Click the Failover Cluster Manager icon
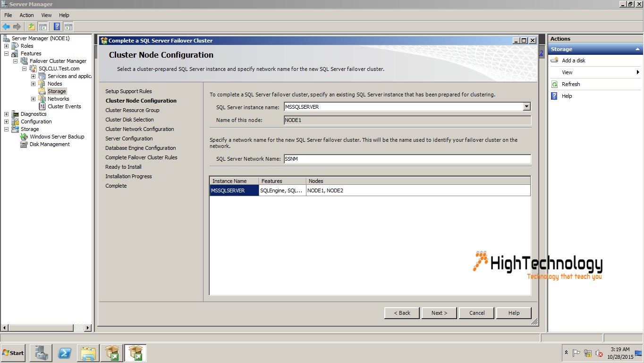644x363 pixels. tap(24, 61)
